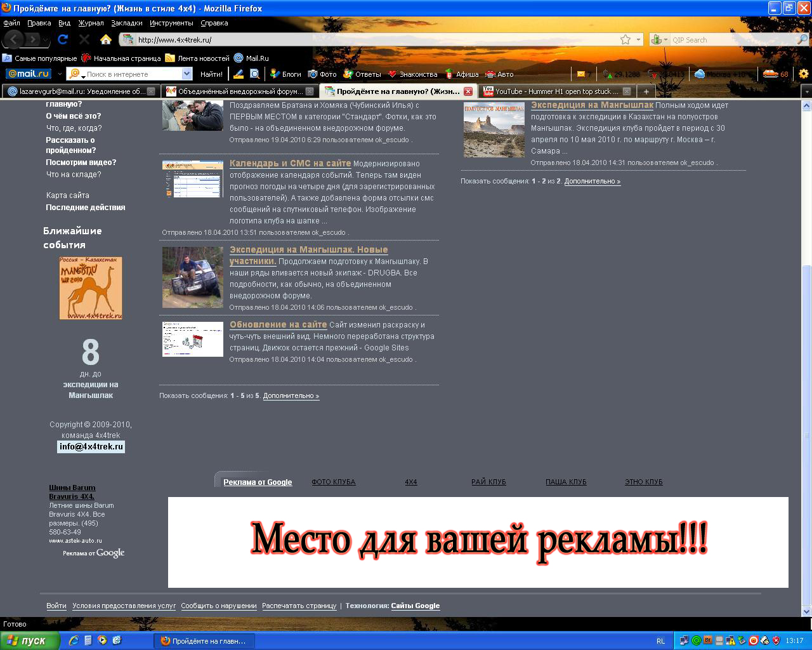Open the list all tabs dropdown
The image size is (812, 650).
[x=806, y=91]
